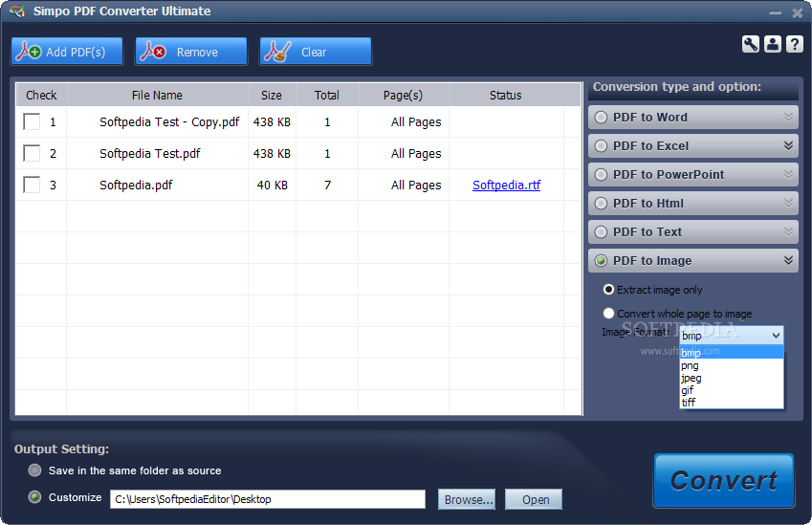Expand the PDF to Word options chevron
Viewport: 812px width, 525px height.
click(x=788, y=117)
